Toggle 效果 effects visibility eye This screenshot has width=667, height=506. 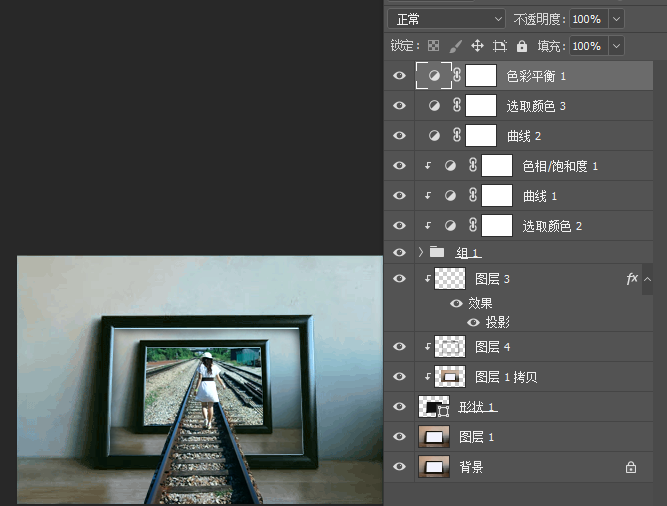(456, 303)
